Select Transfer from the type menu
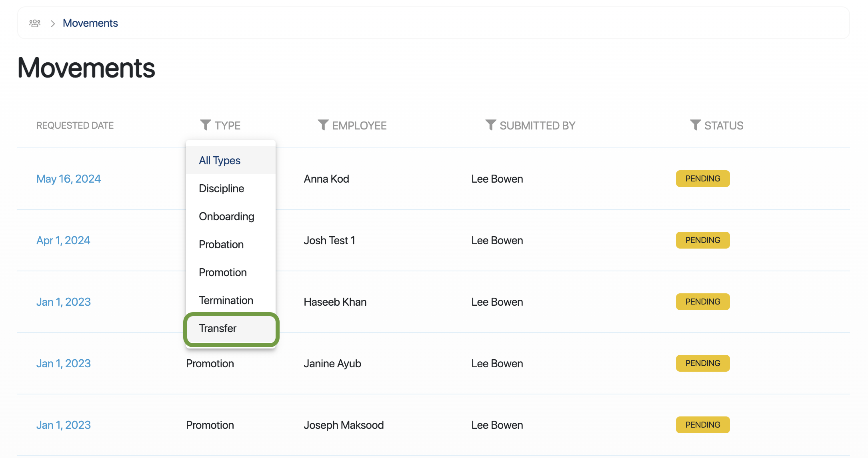The height and width of the screenshot is (458, 868). coord(218,329)
